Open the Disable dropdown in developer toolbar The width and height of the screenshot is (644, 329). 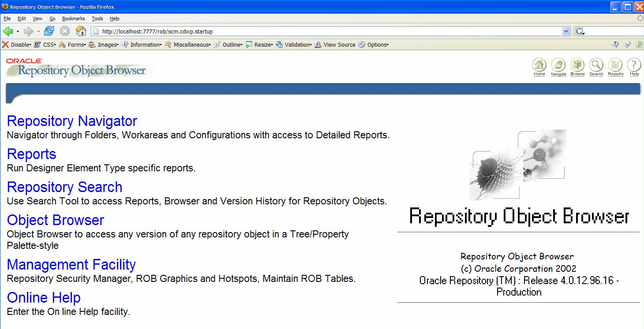[18, 44]
